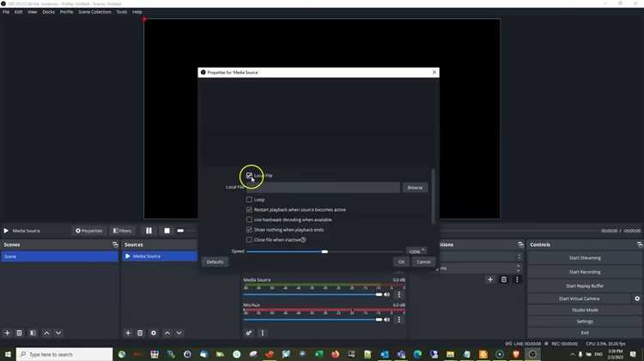
Task: Click the Speed slider handle
Action: tap(325, 251)
